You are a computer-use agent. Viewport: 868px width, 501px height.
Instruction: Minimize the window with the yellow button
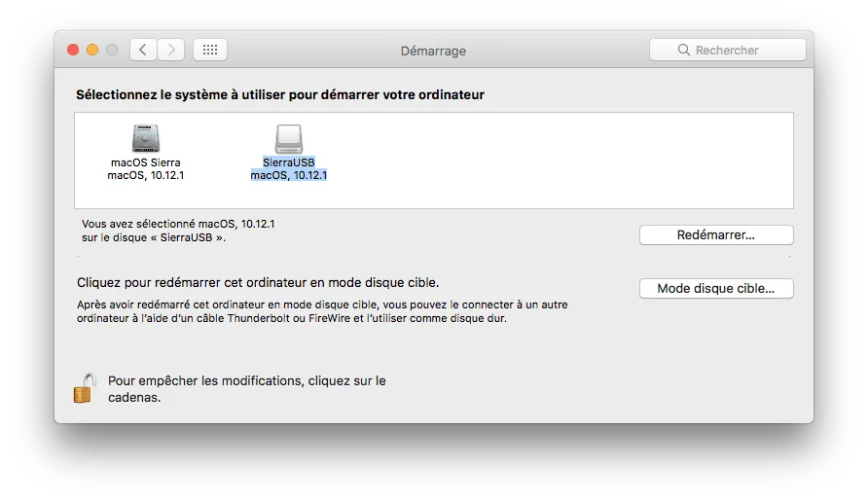pyautogui.click(x=92, y=50)
